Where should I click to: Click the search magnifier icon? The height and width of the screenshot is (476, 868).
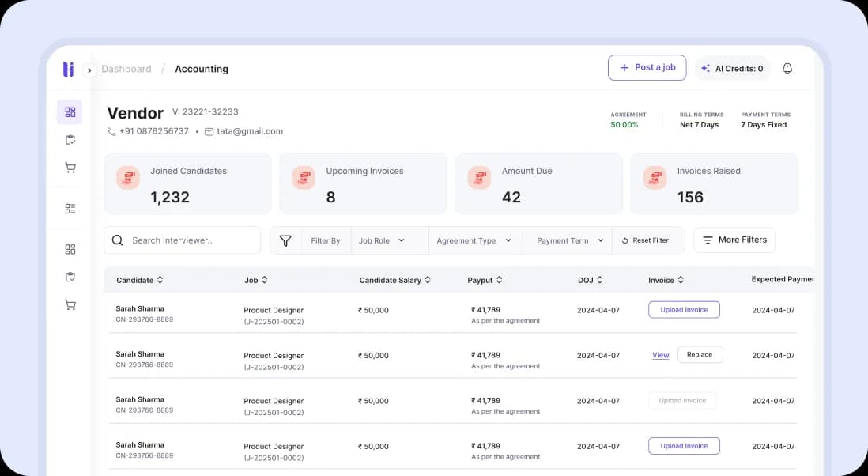118,240
